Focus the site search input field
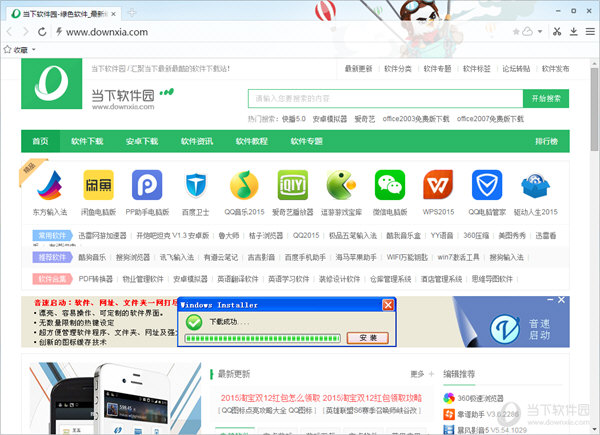The height and width of the screenshot is (435, 600). [x=386, y=99]
